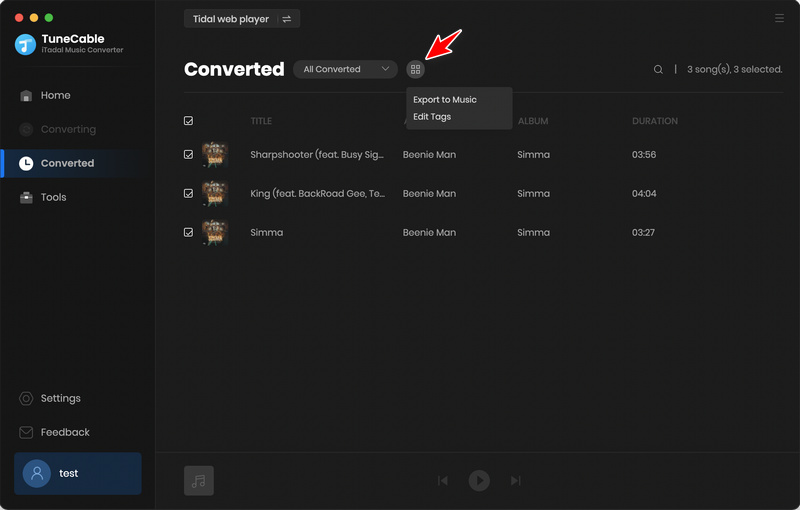Viewport: 800px width, 510px height.
Task: Click the Feedback envelope icon
Action: point(26,432)
